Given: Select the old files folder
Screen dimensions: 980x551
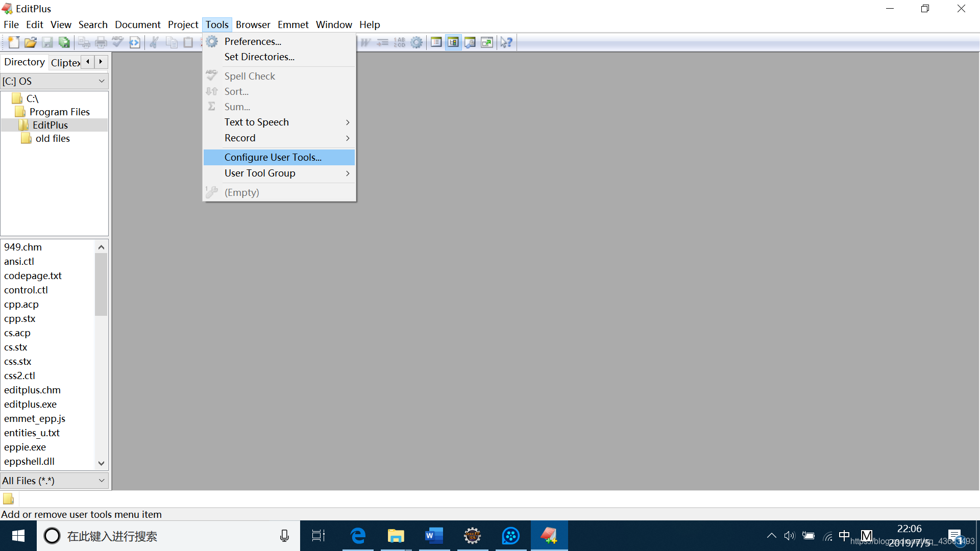Looking at the screenshot, I should tap(53, 138).
